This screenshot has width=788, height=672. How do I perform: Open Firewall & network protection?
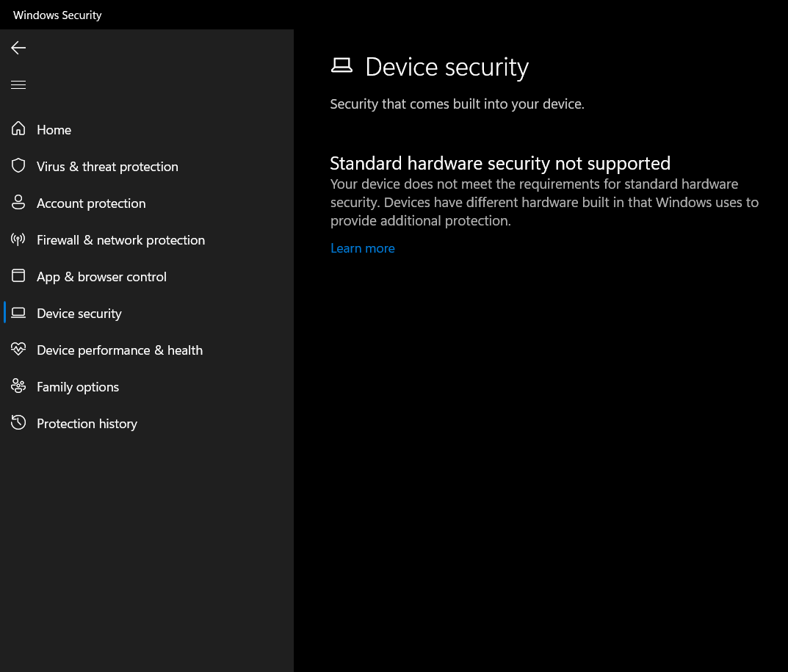pos(120,239)
